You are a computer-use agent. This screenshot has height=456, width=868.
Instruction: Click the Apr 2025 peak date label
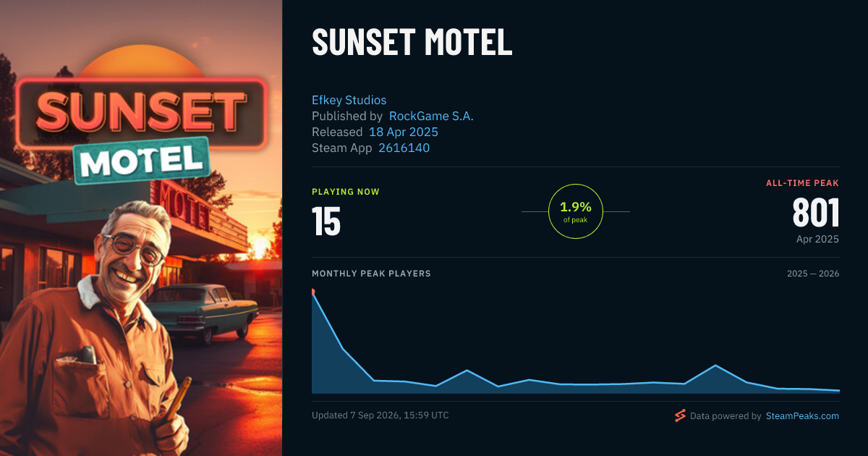pos(817,239)
